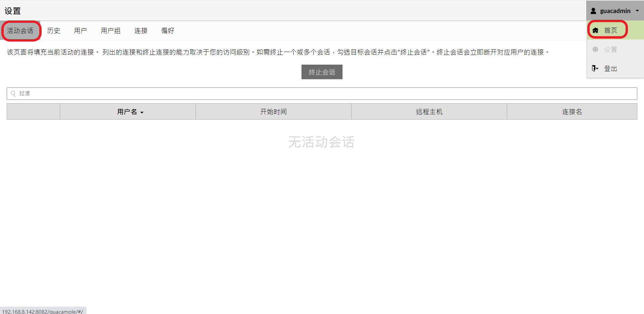Viewport: 644px width, 314px height.
Task: Go to the 用户组 tab
Action: click(111, 30)
